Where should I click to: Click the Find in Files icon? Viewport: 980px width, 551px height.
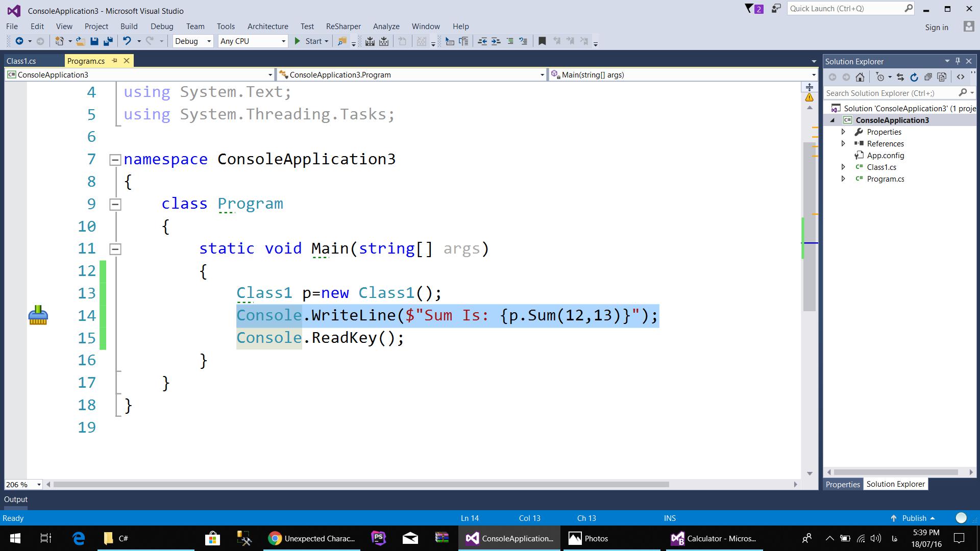[x=342, y=41]
